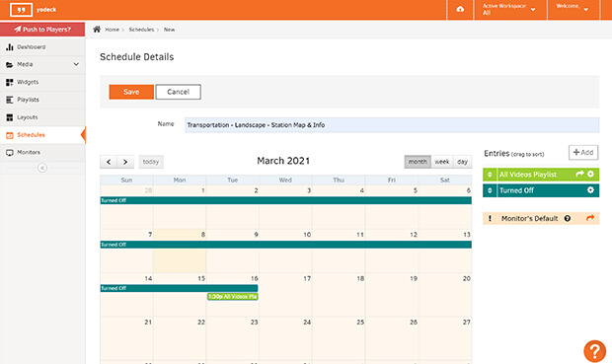
Task: Open the Welcome user dropdown
Action: (573, 9)
